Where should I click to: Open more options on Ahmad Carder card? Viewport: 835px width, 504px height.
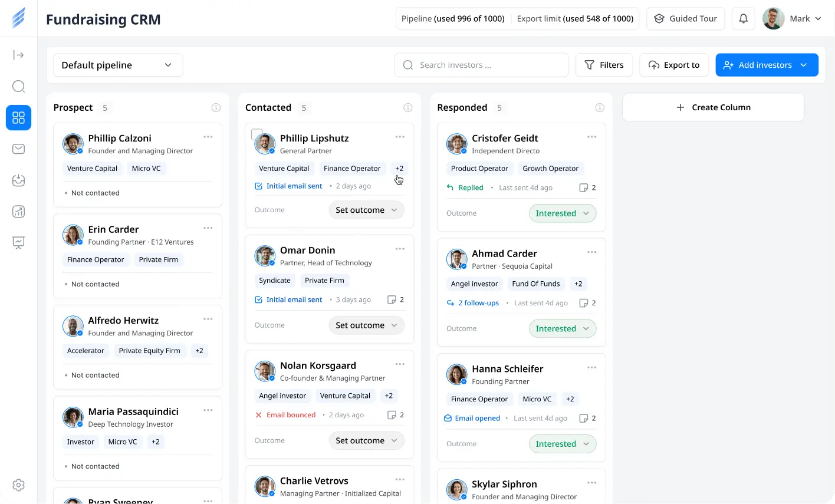(592, 252)
